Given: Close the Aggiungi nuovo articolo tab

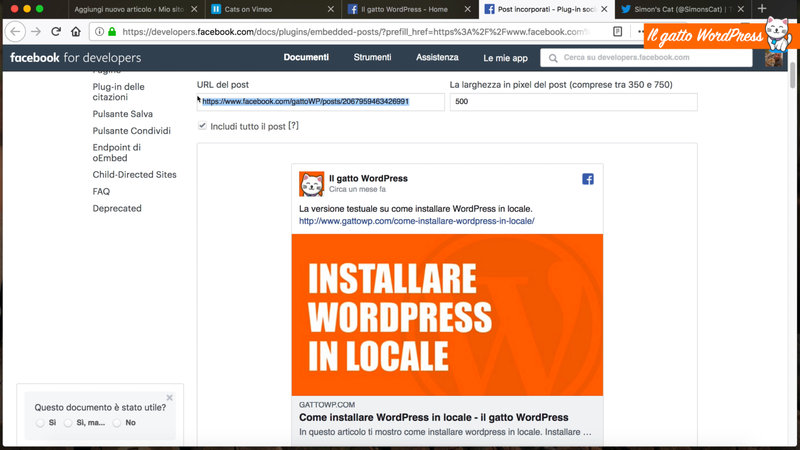Looking at the screenshot, I should coord(194,9).
